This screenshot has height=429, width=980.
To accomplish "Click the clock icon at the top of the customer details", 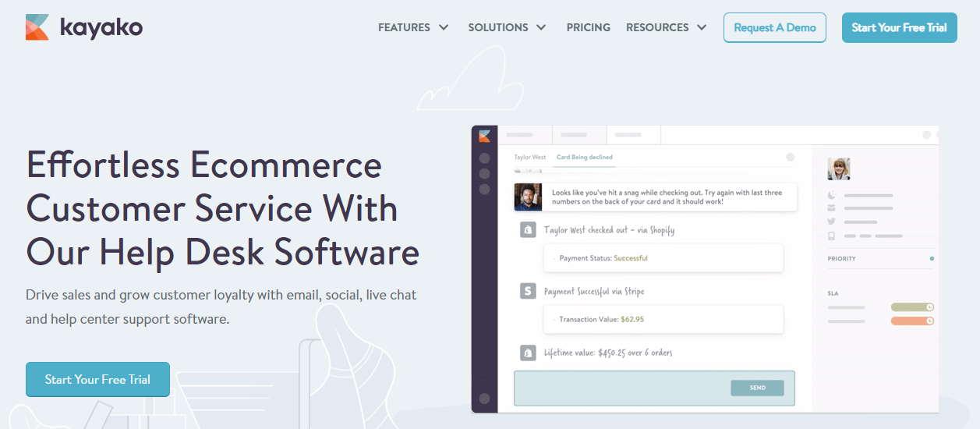I will coord(832,195).
